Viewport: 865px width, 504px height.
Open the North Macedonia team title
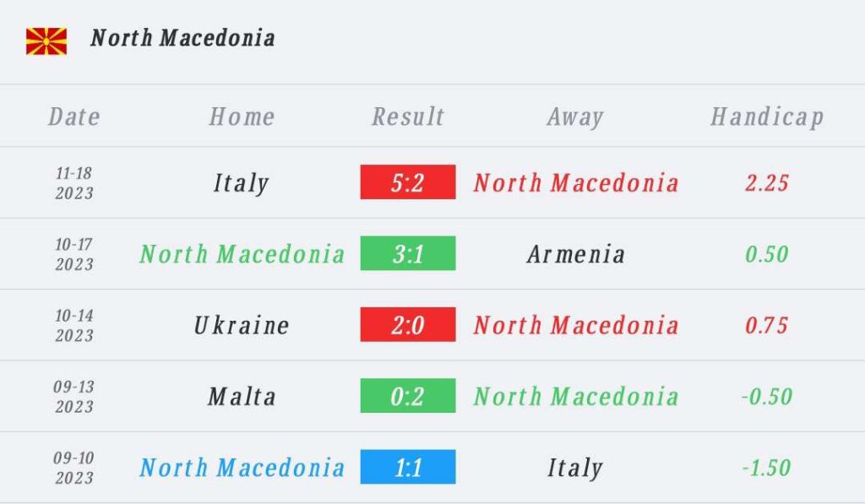[182, 38]
